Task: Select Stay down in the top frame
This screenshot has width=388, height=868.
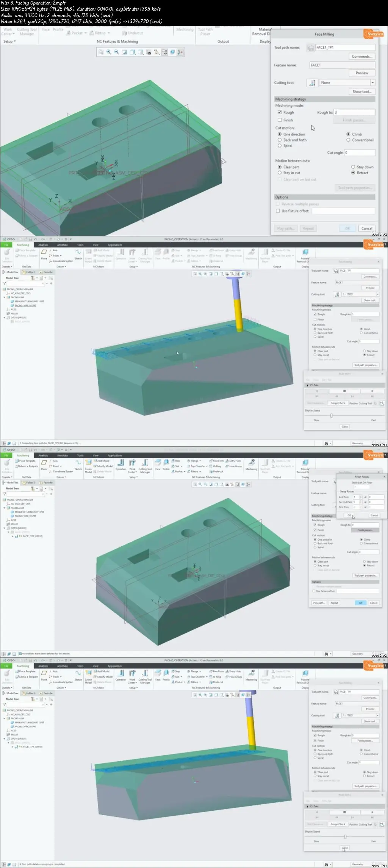Action: point(353,167)
